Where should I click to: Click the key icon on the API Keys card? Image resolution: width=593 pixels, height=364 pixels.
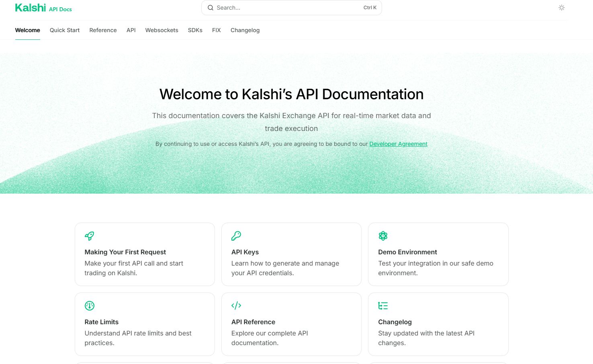[236, 236]
